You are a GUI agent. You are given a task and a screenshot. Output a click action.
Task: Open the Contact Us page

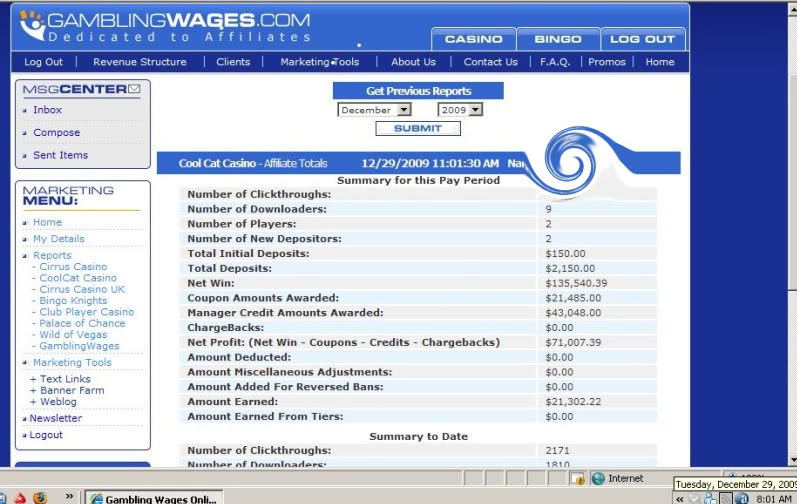[491, 62]
